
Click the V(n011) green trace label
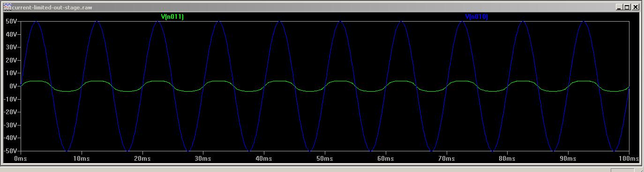(x=172, y=16)
